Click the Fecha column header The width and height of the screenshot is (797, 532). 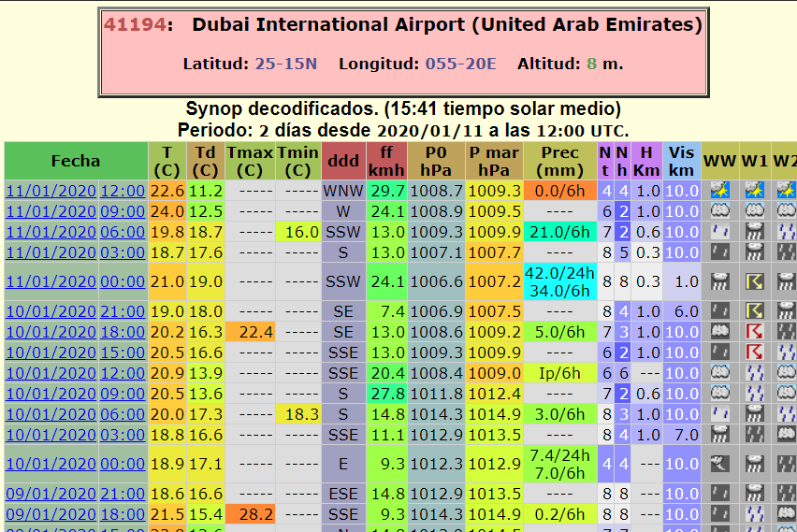76,161
